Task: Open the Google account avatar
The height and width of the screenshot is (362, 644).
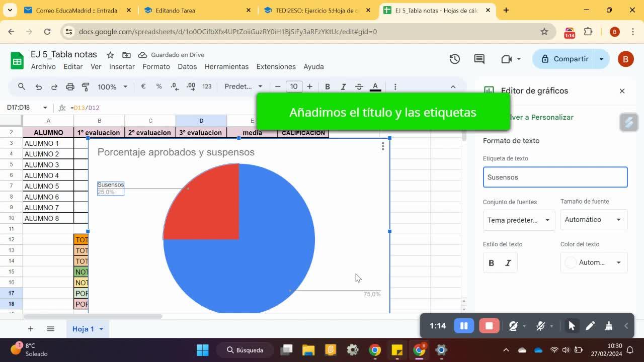Action: coord(625,59)
